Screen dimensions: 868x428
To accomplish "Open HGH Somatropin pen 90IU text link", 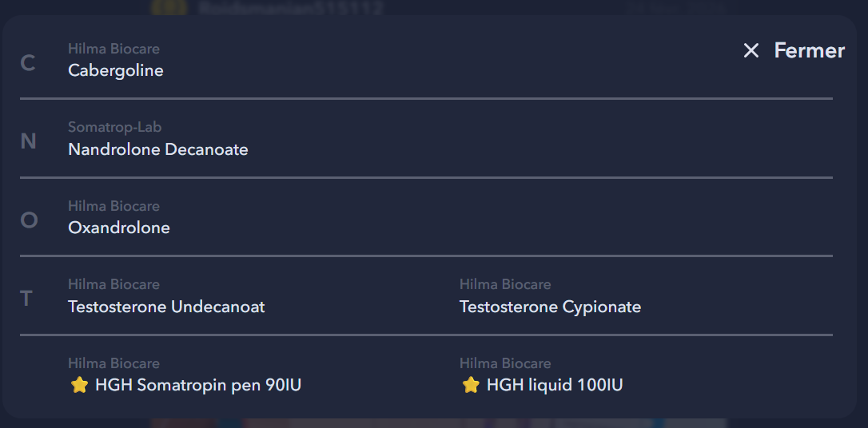I will [198, 386].
